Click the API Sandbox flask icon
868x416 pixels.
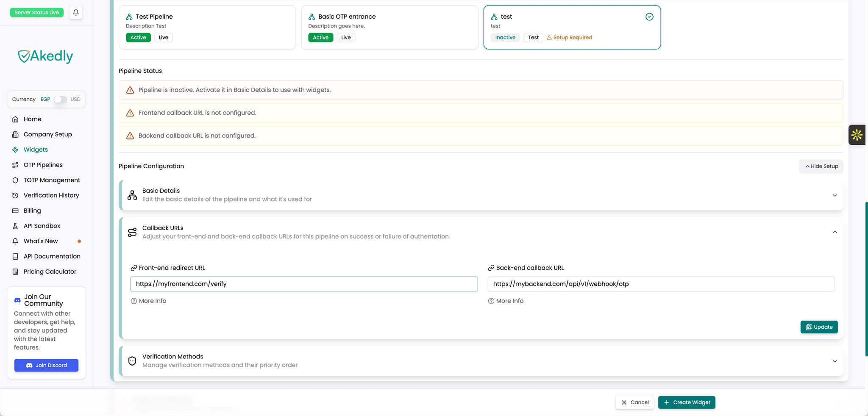tap(15, 226)
